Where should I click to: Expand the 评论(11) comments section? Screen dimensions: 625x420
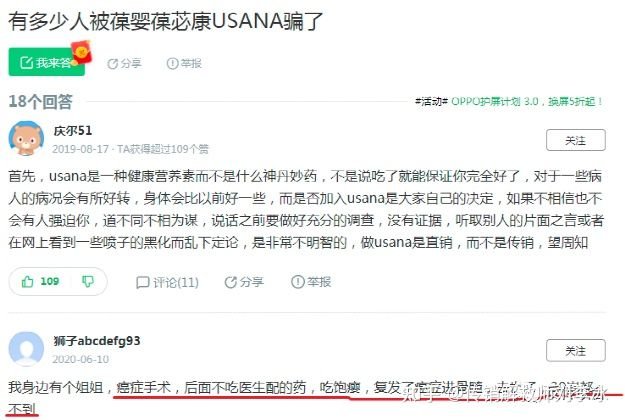[x=167, y=282]
